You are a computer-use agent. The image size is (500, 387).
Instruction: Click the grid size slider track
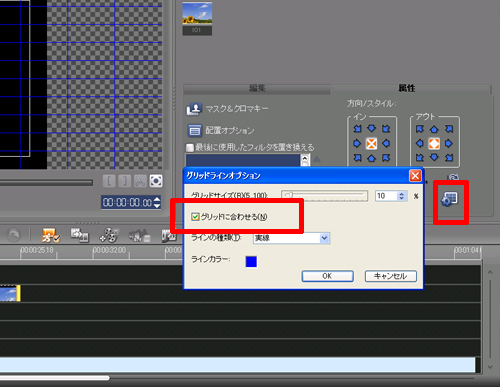point(325,196)
